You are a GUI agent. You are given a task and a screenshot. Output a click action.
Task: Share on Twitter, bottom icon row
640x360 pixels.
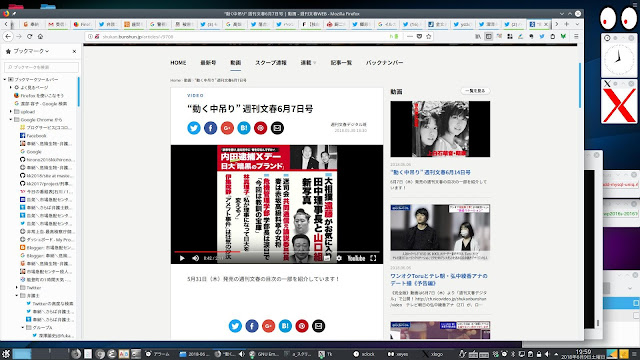[235, 326]
